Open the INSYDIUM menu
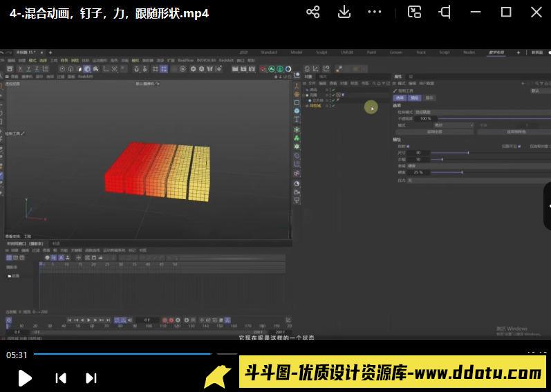Image resolution: width=551 pixels, height=392 pixels. (x=206, y=60)
